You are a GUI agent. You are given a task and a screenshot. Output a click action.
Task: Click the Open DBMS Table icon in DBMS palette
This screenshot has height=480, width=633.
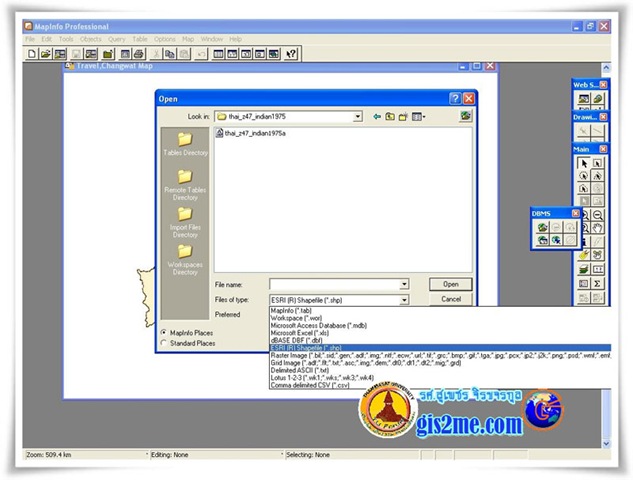point(543,227)
